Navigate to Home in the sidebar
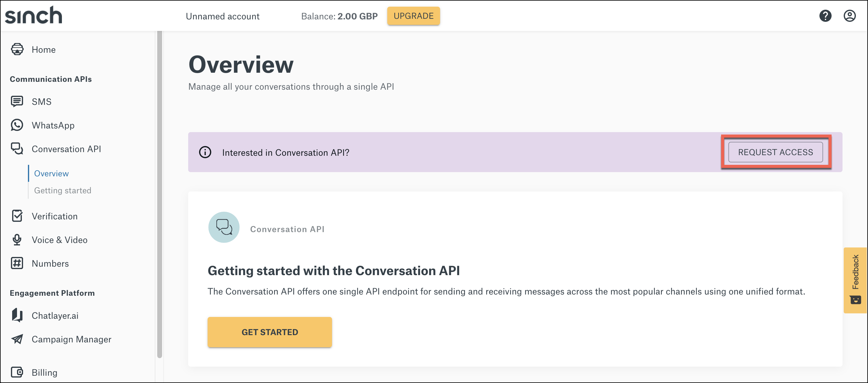 click(x=43, y=49)
